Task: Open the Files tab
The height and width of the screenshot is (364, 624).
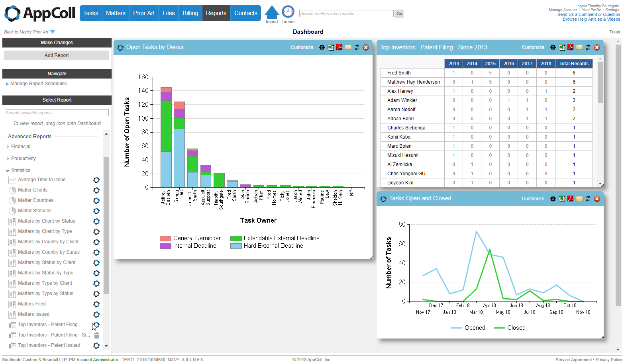Action: pos(169,13)
